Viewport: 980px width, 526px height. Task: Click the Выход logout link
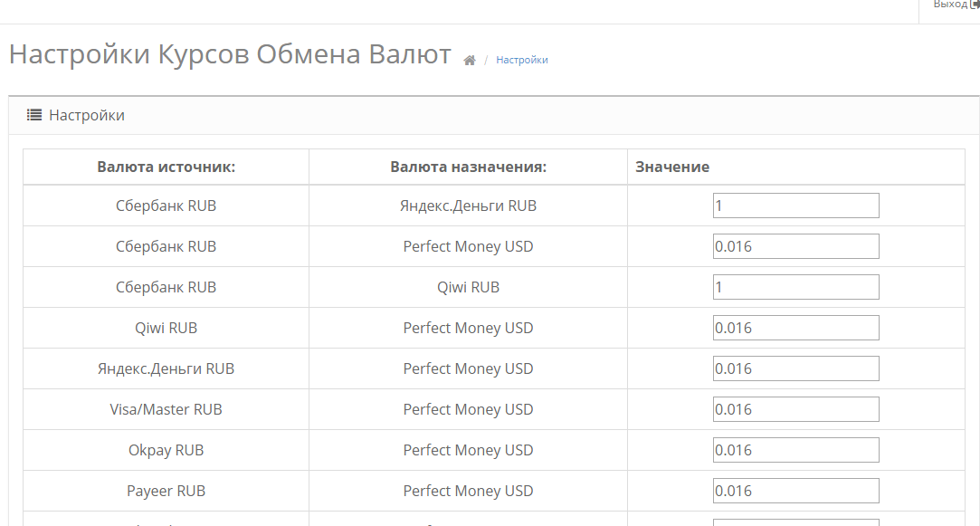pos(956,5)
